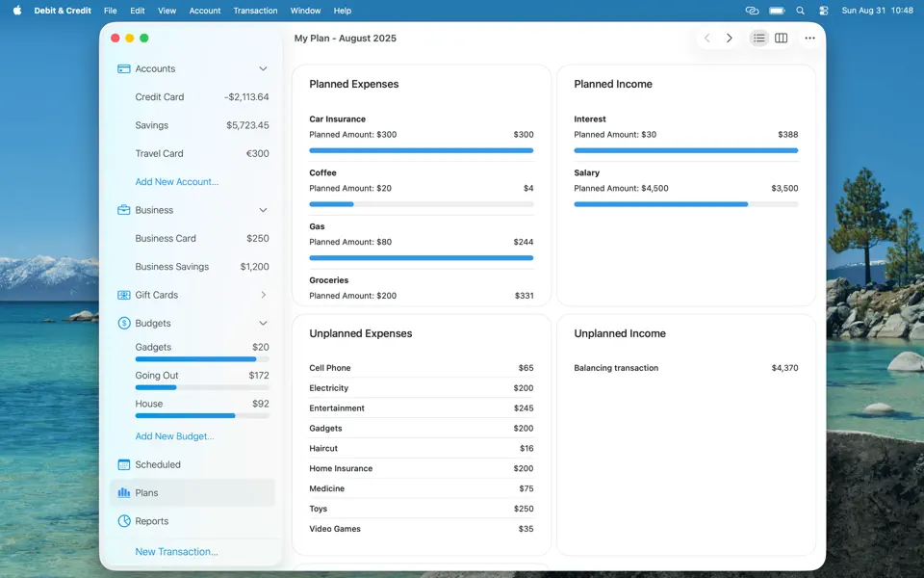
Task: Click the more options ellipsis icon
Action: tap(809, 38)
